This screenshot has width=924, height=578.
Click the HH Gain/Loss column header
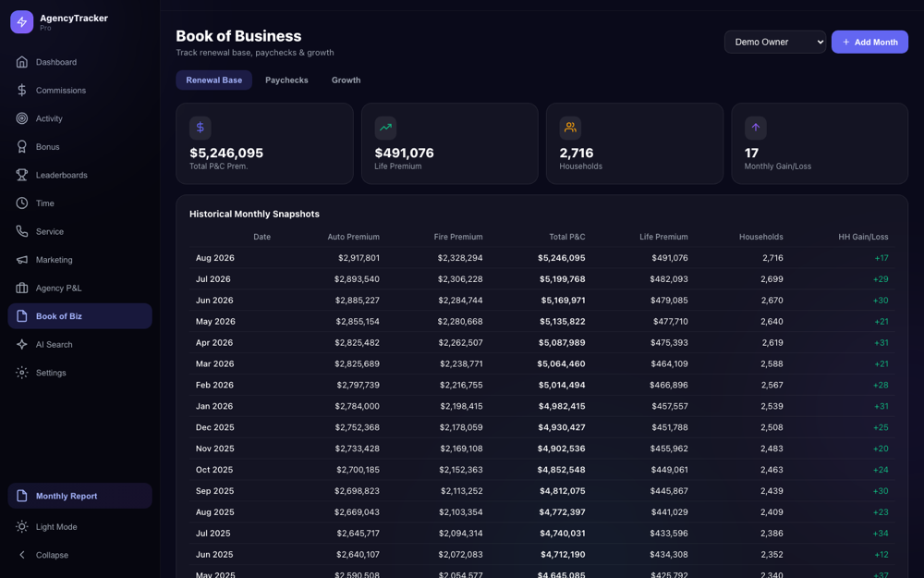[863, 237]
